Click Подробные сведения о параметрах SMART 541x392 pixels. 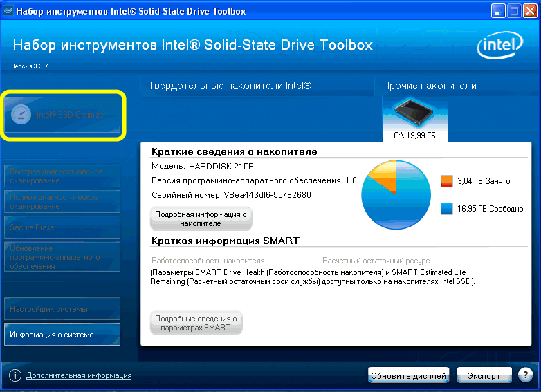[196, 323]
